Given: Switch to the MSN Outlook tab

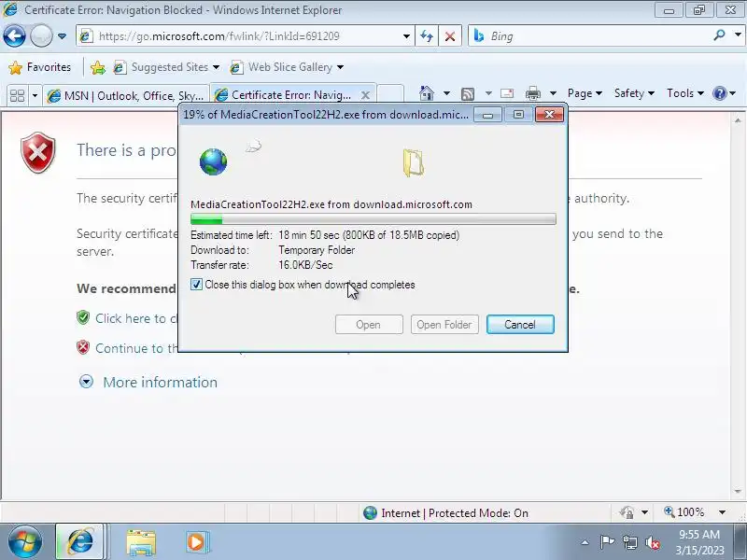Looking at the screenshot, I should coord(126,96).
